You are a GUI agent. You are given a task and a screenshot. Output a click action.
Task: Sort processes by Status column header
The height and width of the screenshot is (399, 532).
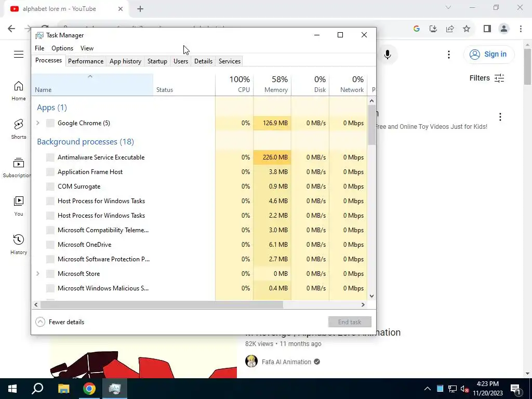[184, 85]
